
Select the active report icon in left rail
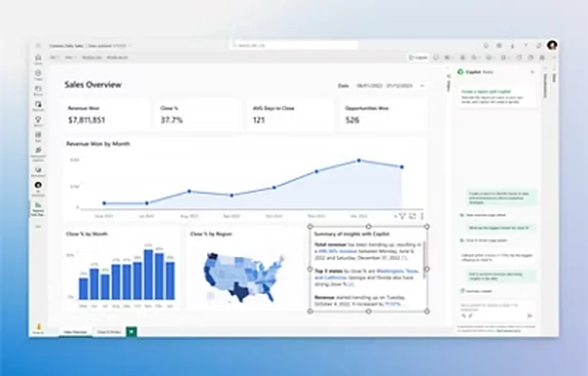(38, 209)
